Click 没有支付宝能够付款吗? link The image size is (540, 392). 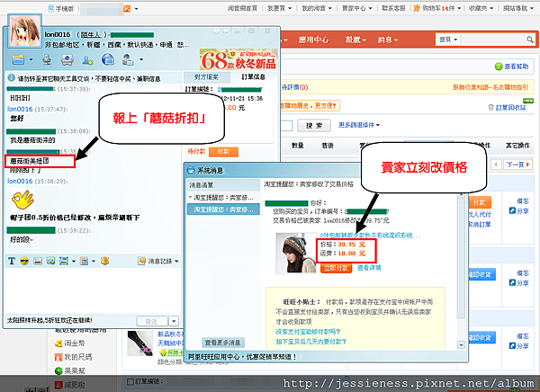(x=308, y=332)
